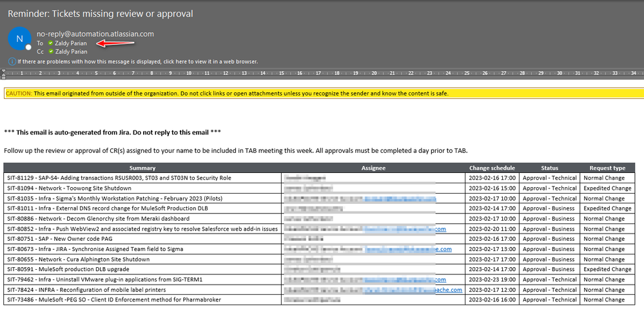Viewport: 644px width, 313px height.
Task: Click SIT-81129 SAP-S4 adding transactions summary
Action: coord(119,178)
